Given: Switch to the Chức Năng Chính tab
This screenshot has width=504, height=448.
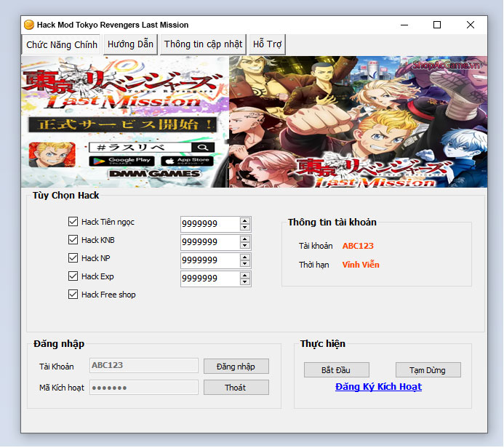Looking at the screenshot, I should [x=61, y=44].
